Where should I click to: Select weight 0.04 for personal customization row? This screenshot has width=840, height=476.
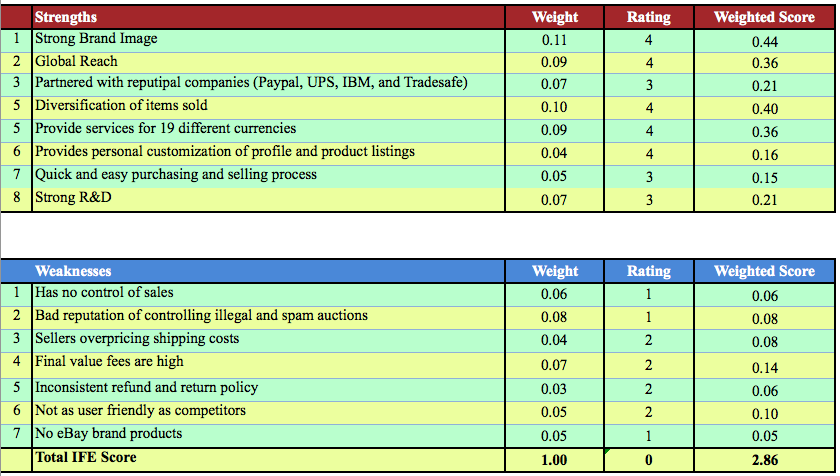(x=554, y=154)
